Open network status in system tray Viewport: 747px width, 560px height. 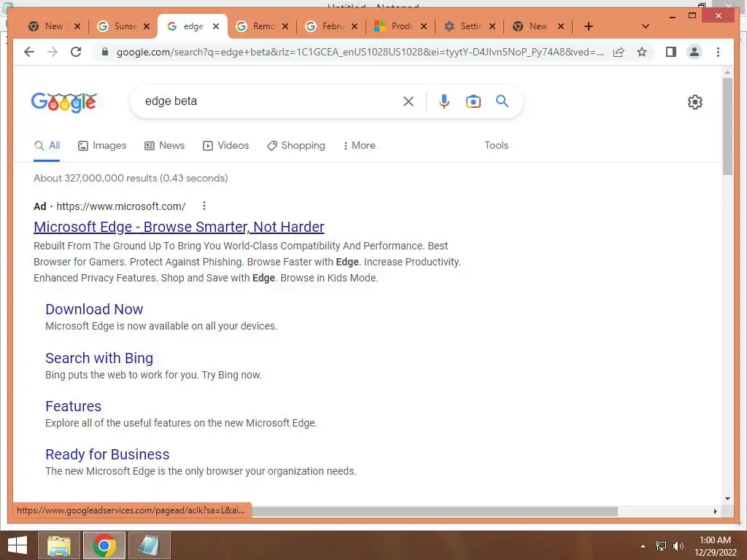661,546
